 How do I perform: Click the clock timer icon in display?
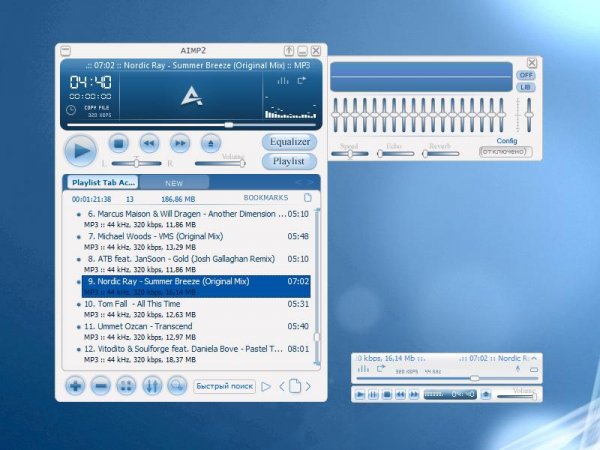71,110
